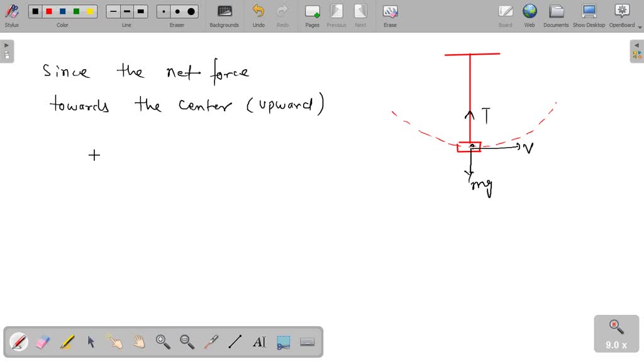This screenshot has height=362, width=644.
Task: Activate the Laser pointer tool
Action: [211, 342]
